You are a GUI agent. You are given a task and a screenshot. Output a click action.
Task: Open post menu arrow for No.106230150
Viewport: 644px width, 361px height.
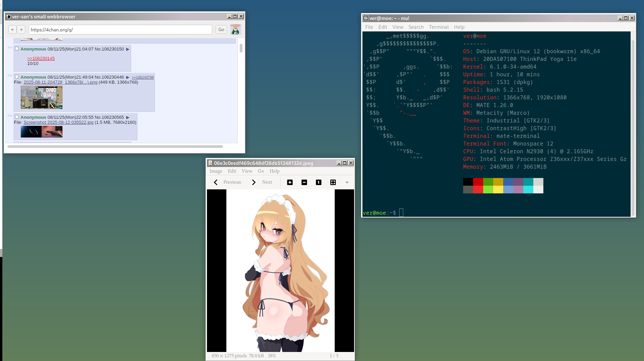click(x=128, y=49)
